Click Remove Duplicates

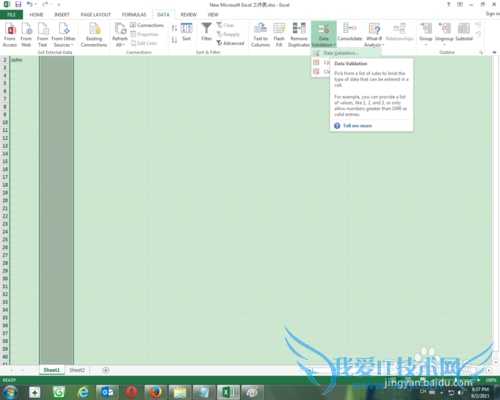coord(299,35)
